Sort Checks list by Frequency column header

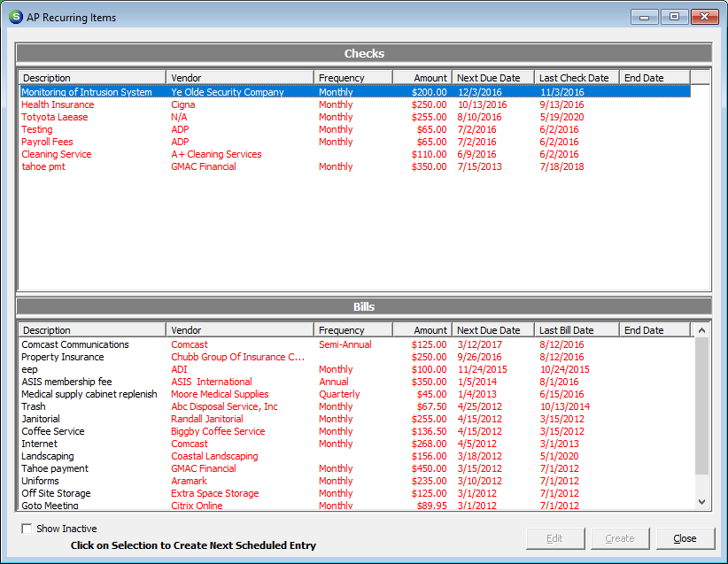pyautogui.click(x=353, y=78)
